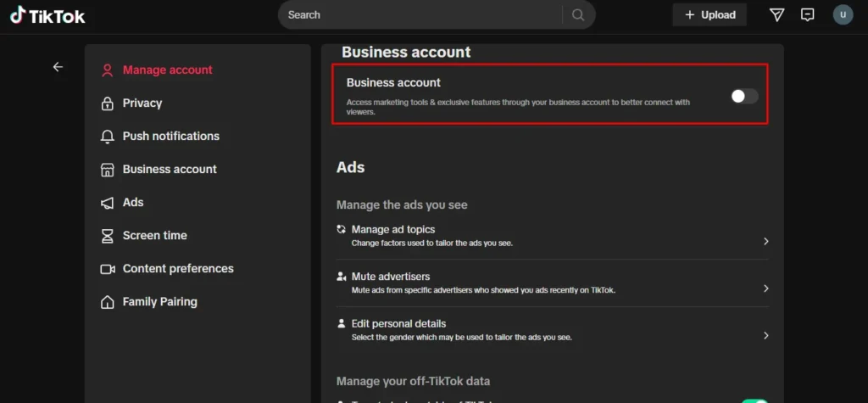This screenshot has height=403, width=868.
Task: Click the back arrow icon
Action: point(58,67)
